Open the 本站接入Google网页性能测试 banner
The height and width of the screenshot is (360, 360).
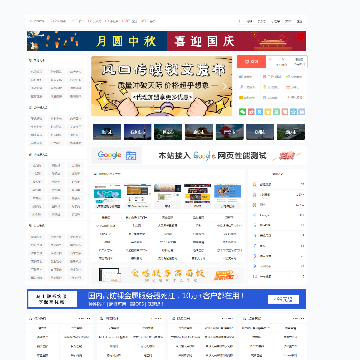click(199, 155)
